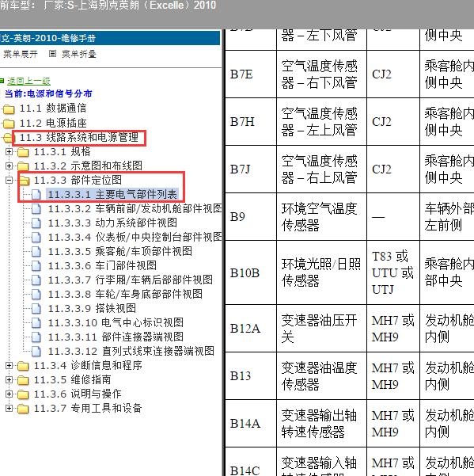
Task: Open 11.3.3.10 电气中心标识视图
Action: 116,322
